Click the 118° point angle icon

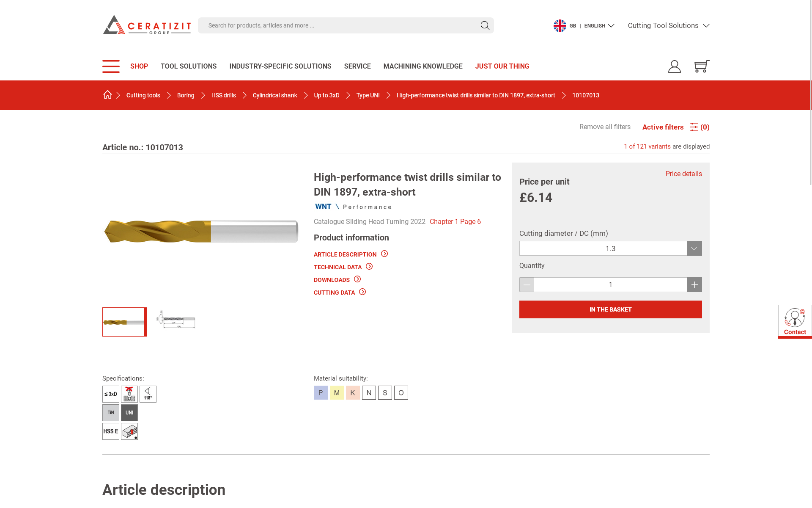click(148, 394)
